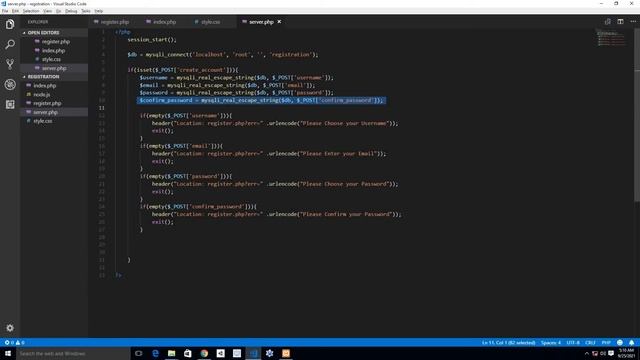Open the File menu

tap(5, 11)
